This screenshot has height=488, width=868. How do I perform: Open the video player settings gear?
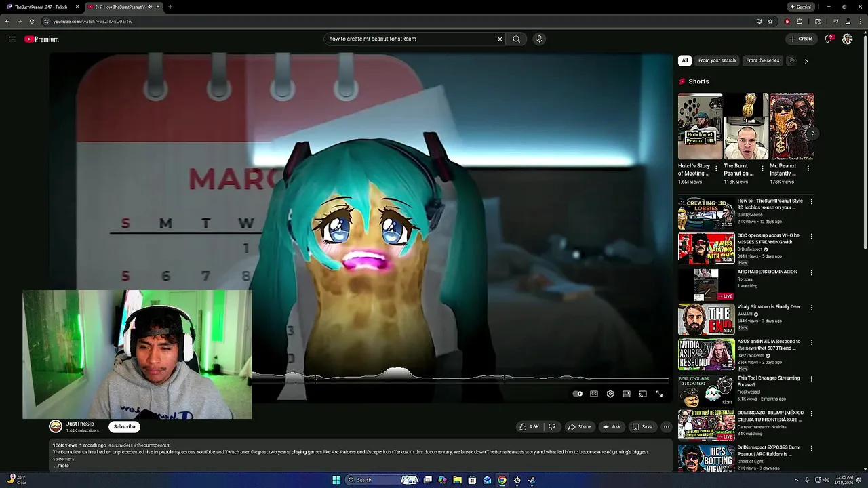[610, 394]
